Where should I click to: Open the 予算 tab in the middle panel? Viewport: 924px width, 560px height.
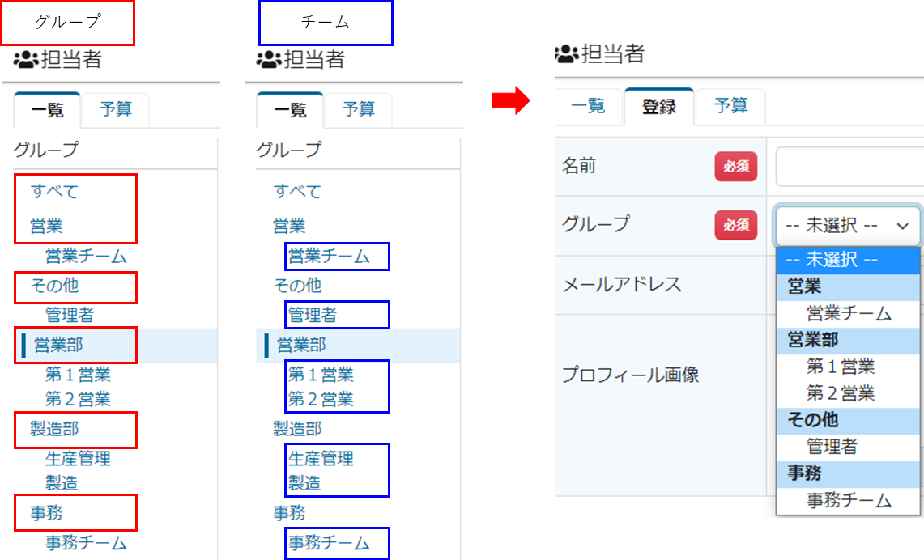[358, 109]
